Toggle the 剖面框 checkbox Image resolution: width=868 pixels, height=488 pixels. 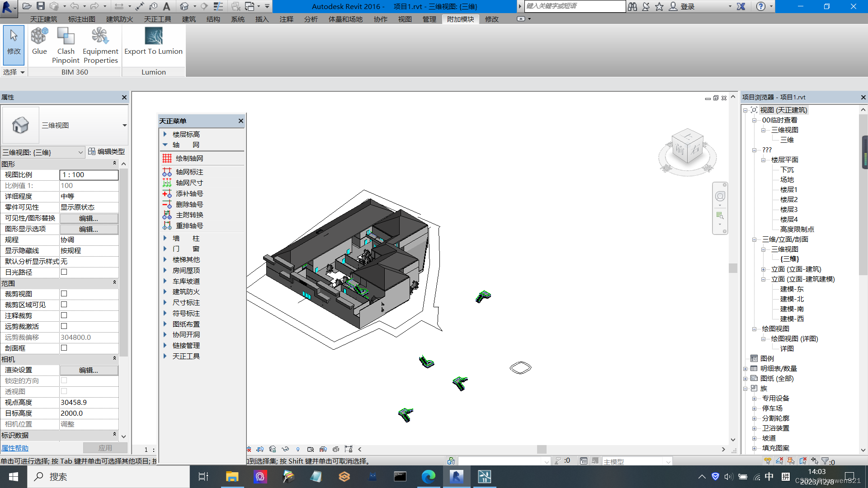[64, 348]
